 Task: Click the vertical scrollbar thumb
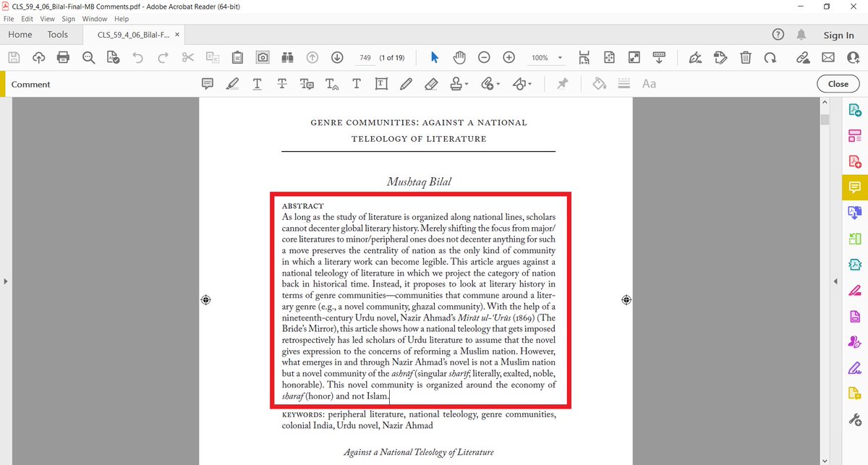pyautogui.click(x=824, y=119)
